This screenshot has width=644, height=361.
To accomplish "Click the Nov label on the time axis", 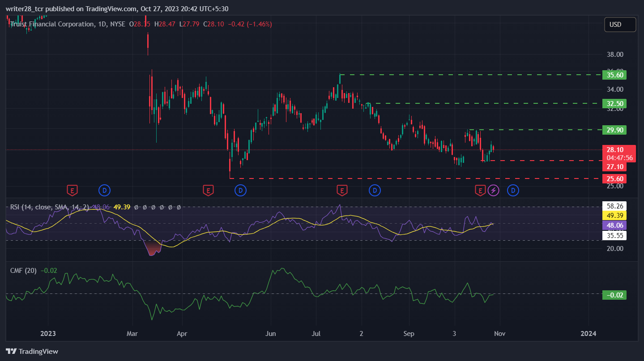I will (x=500, y=334).
